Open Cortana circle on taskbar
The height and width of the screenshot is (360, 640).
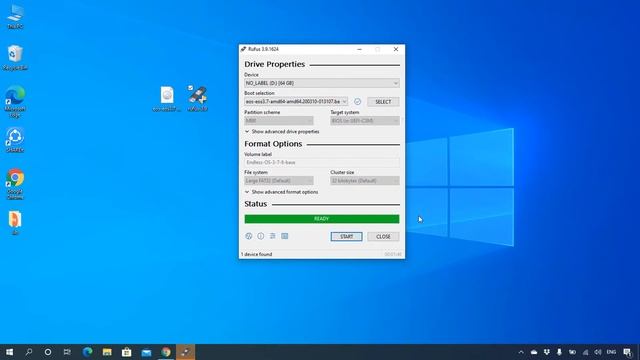(x=48, y=352)
